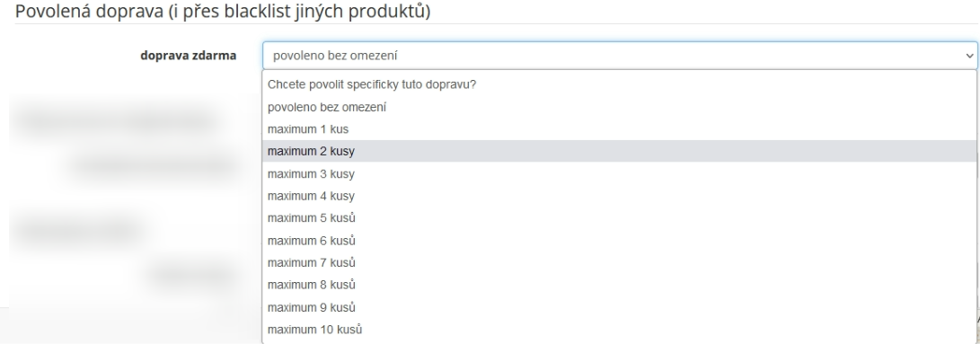
Task: Click the blurred section heading below doprava zdarma
Action: (x=116, y=120)
